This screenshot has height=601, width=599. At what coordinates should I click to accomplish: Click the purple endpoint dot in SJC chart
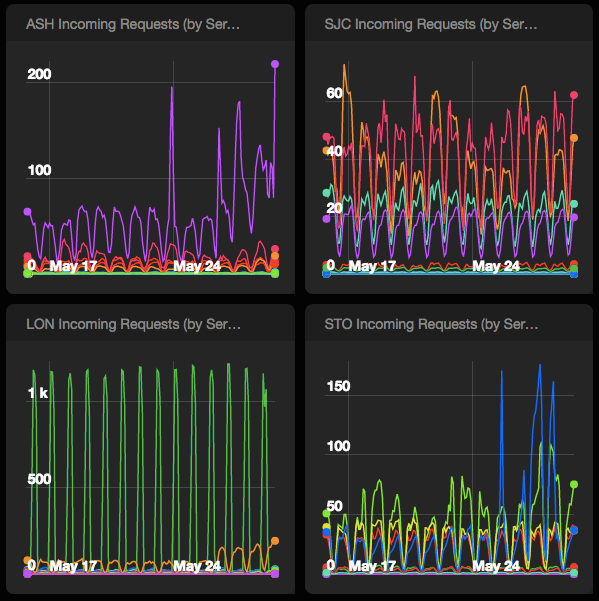pyautogui.click(x=574, y=217)
